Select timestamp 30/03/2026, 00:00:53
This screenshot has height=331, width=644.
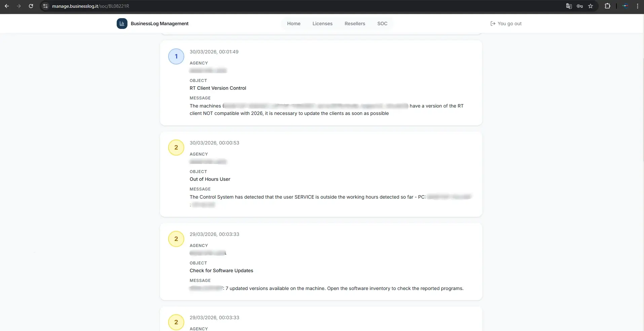click(x=214, y=143)
